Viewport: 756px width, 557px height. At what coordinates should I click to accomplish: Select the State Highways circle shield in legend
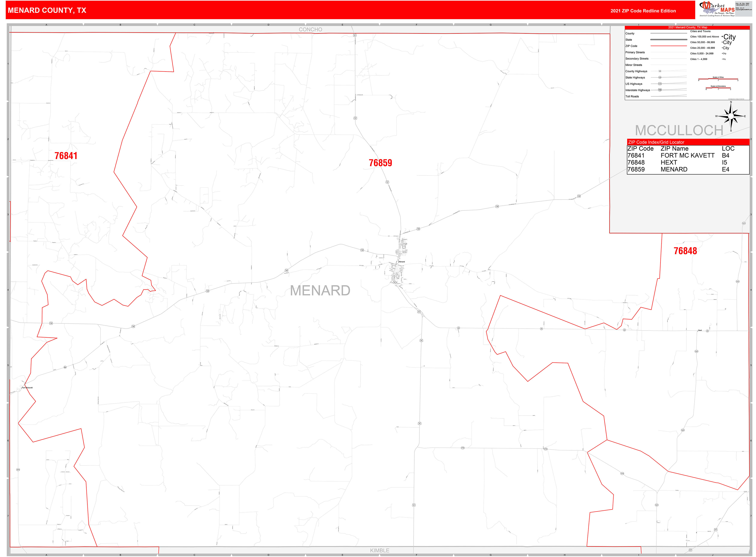[x=660, y=78]
